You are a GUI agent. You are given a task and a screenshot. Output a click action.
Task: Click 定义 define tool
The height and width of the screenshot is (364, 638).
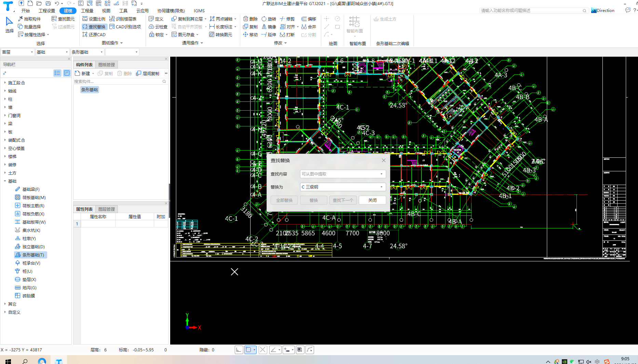tap(156, 19)
